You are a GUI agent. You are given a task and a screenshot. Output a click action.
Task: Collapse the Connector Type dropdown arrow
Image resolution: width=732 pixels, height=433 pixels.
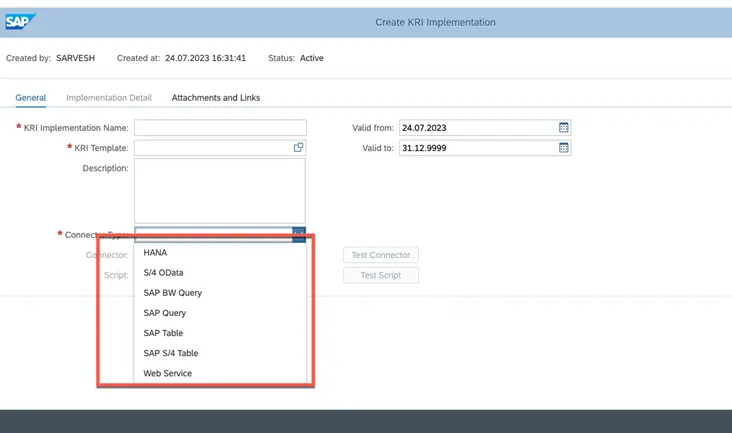tap(298, 234)
